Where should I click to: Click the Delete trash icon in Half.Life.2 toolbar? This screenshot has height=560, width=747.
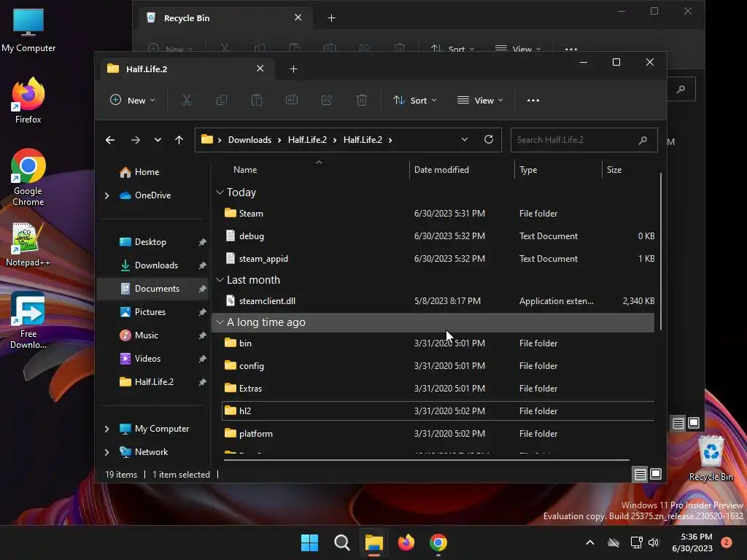pos(362,101)
